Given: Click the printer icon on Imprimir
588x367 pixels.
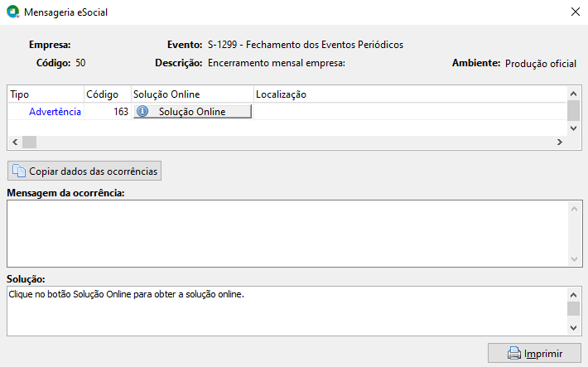Looking at the screenshot, I should pyautogui.click(x=514, y=354).
